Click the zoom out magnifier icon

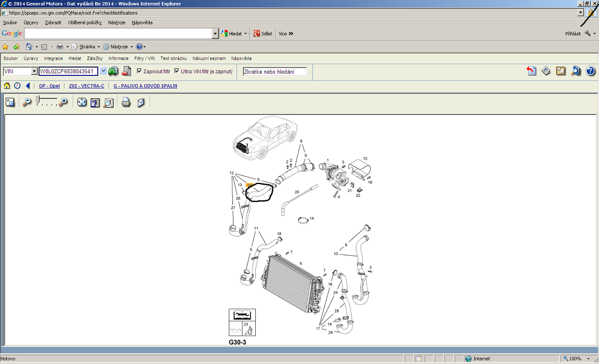(27, 102)
